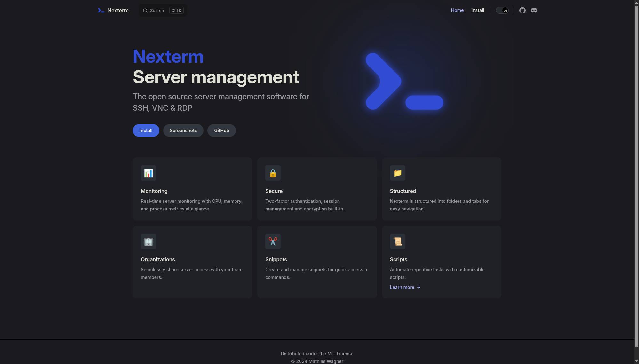Screen dimensions: 639x364
Task: Open the Screenshots button
Action: tap(183, 131)
